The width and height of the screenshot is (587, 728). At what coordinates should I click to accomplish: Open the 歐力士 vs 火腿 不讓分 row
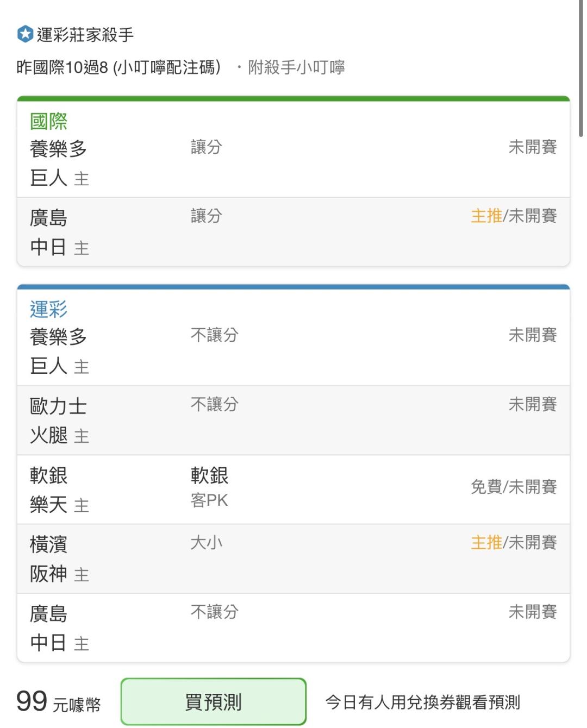[293, 421]
